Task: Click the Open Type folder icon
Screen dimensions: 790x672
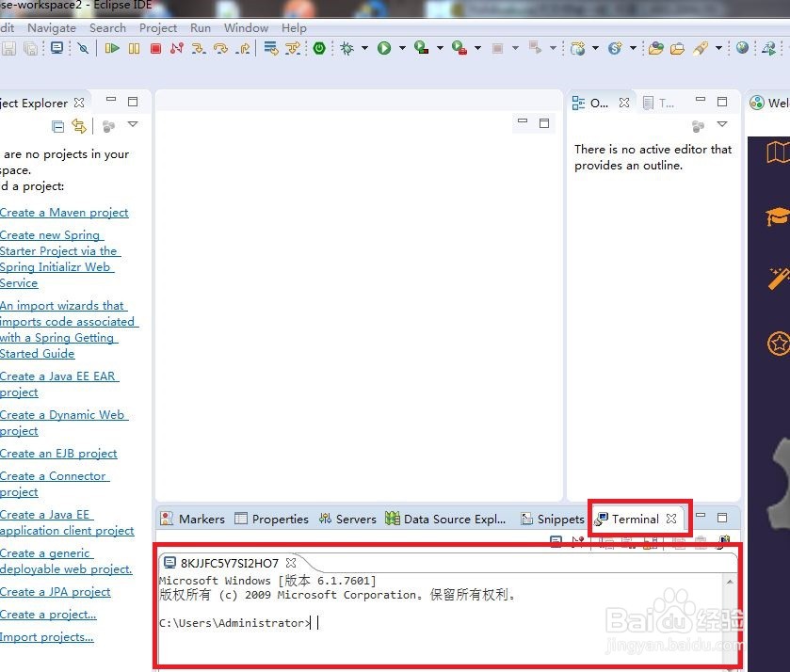Action: pos(655,48)
